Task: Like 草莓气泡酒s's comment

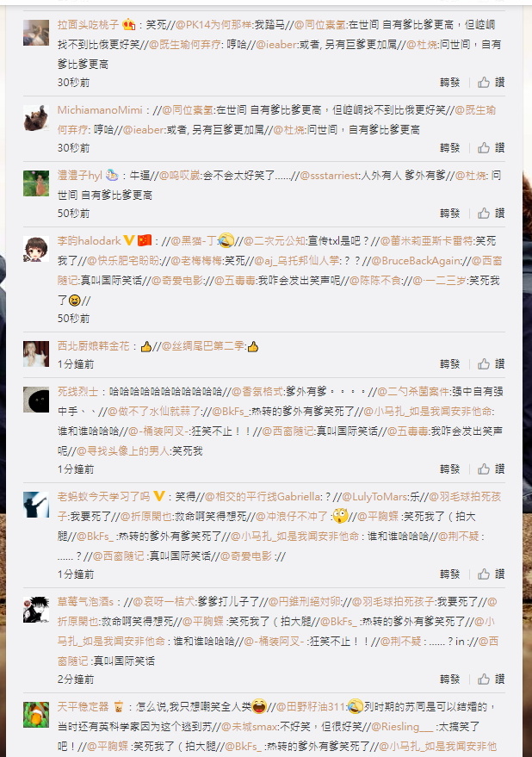Action: point(491,679)
